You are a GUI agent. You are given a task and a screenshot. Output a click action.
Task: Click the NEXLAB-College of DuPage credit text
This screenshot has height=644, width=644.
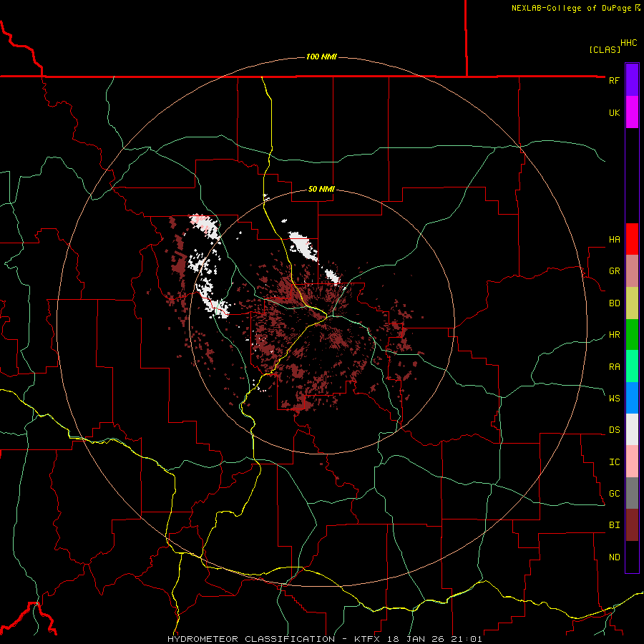pyautogui.click(x=571, y=8)
